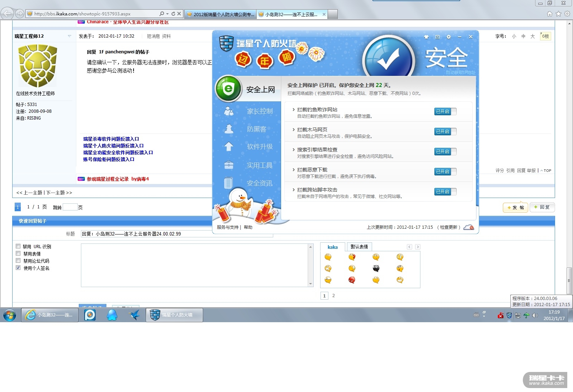Open the 家长控制 section in firewall sidebar
573x392 pixels.
tap(248, 111)
